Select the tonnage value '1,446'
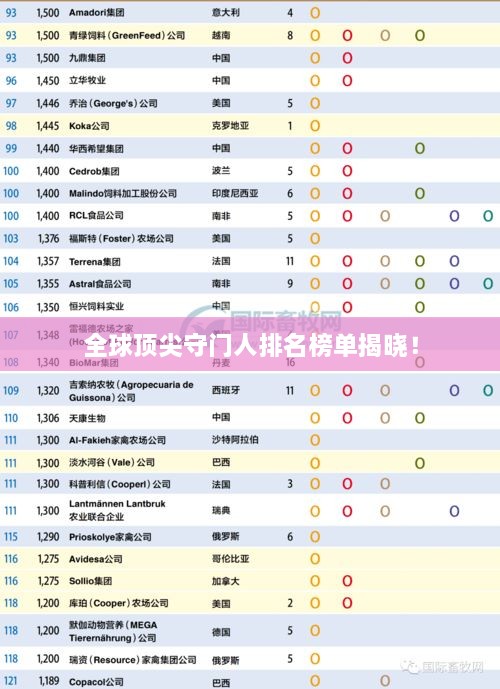The width and height of the screenshot is (500, 689). (48, 103)
